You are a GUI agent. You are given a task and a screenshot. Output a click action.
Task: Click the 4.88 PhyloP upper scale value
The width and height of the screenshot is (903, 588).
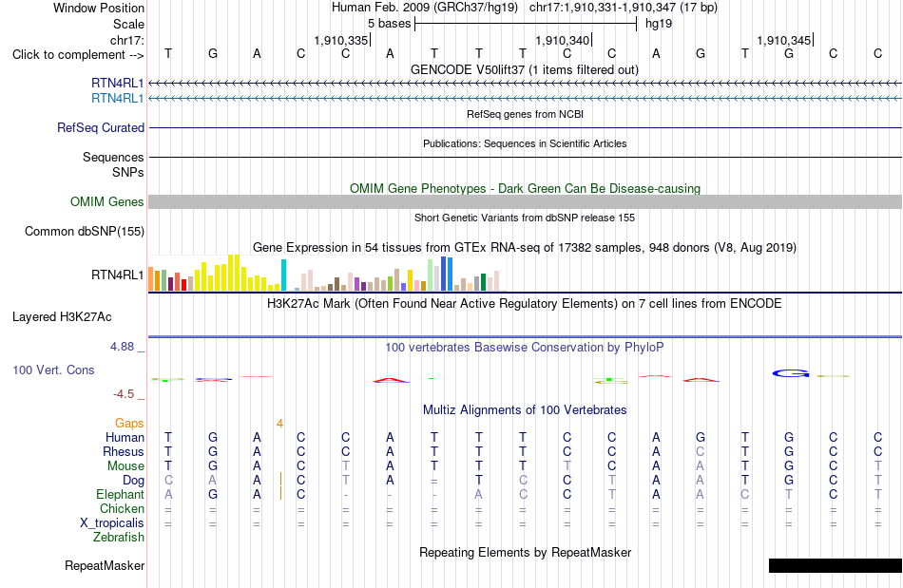pos(122,347)
